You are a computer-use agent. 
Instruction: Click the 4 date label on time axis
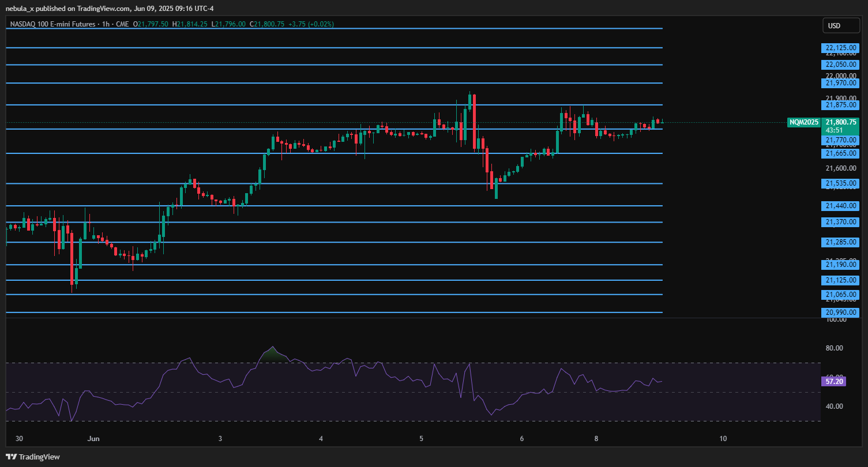(321, 439)
